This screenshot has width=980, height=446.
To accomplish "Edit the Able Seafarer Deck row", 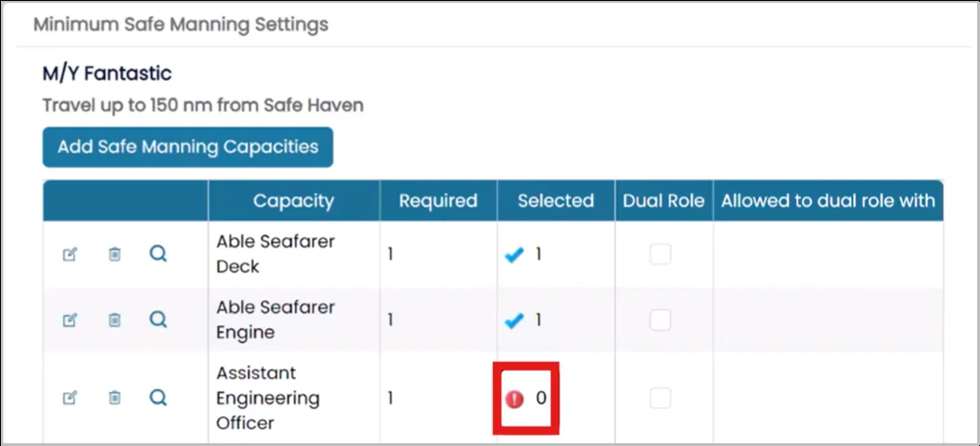I will [70, 254].
